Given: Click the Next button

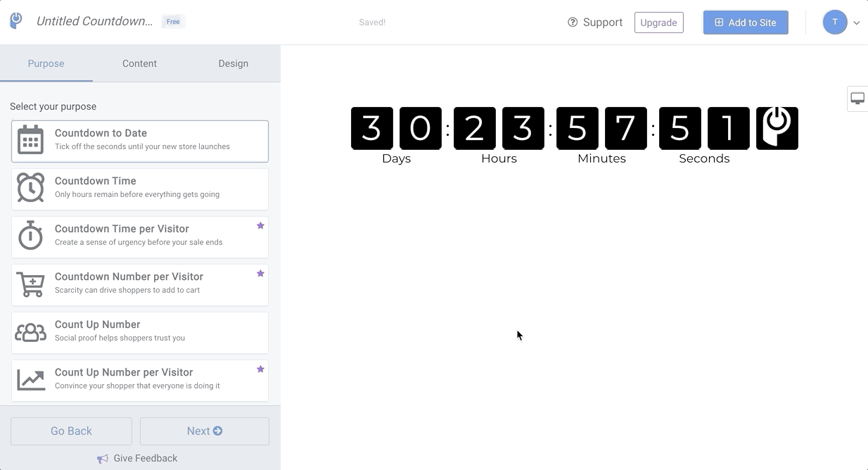Looking at the screenshot, I should coord(205,431).
